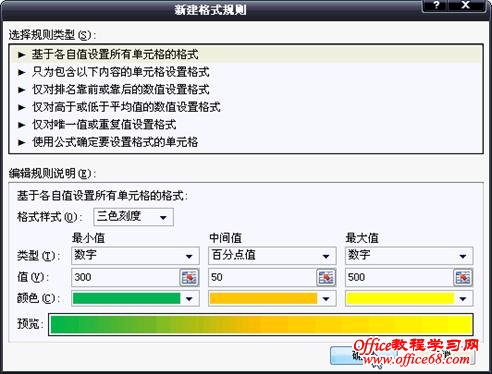
Task: Expand the yellow maximum color dropdown arrow
Action: (463, 299)
